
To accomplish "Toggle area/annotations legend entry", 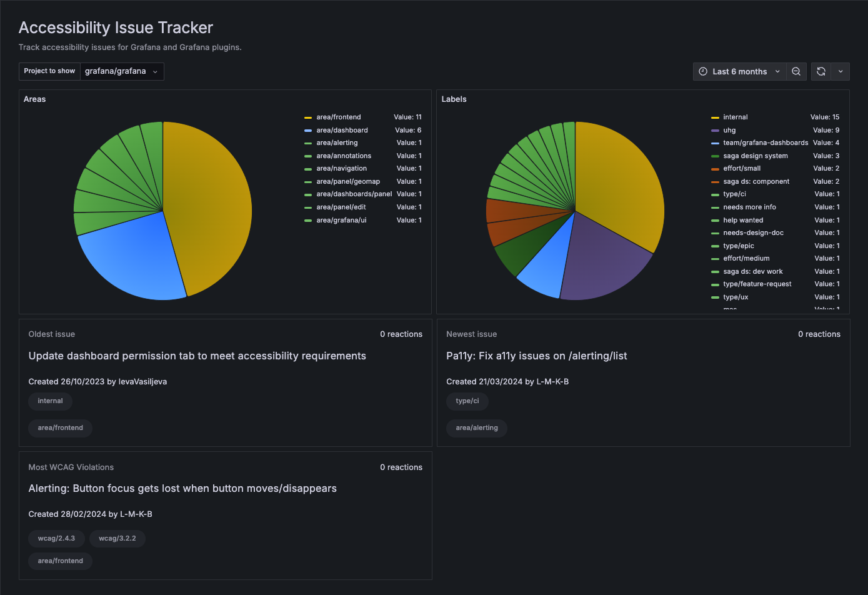I will [344, 156].
